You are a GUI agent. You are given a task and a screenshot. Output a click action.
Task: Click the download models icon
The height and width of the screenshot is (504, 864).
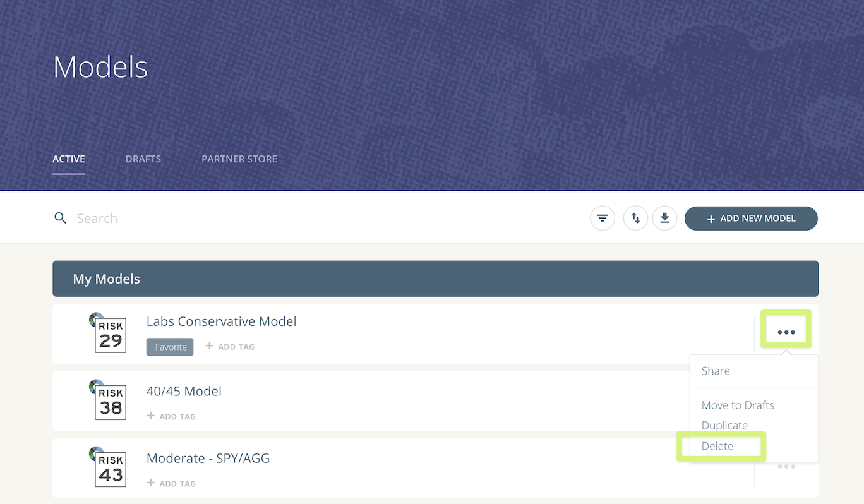(664, 219)
